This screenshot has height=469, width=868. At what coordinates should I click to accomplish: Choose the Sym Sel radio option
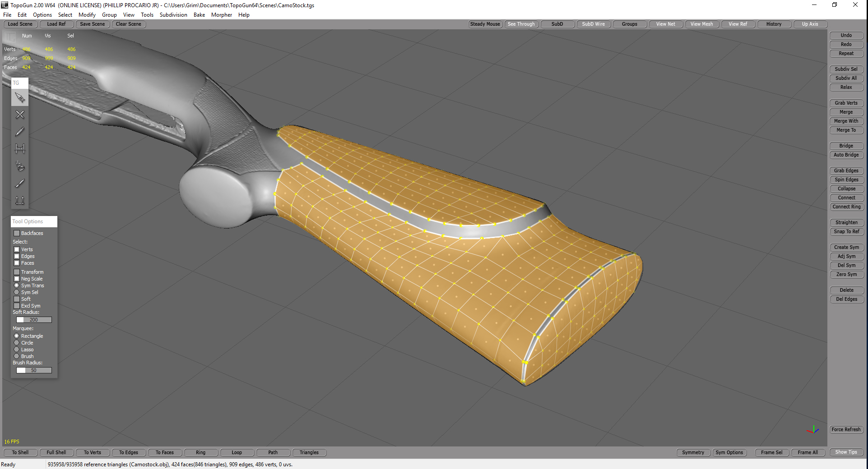(17, 292)
